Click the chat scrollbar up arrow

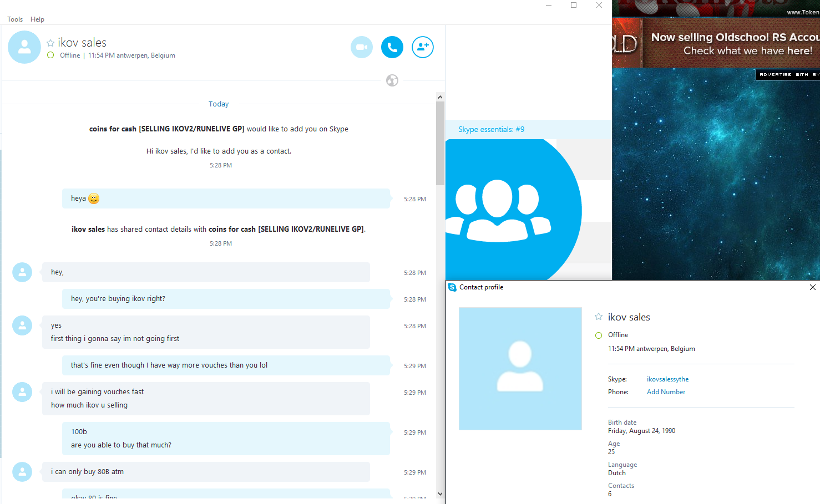click(440, 97)
